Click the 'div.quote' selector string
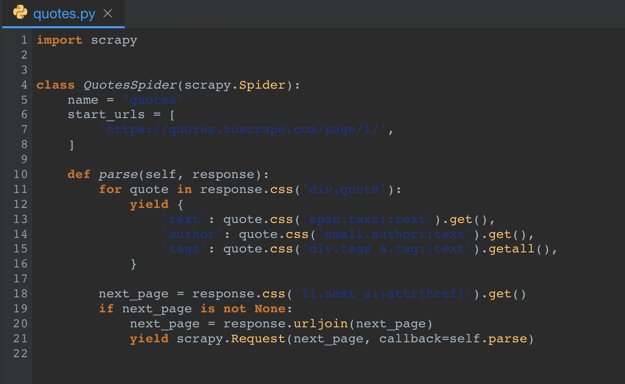The height and width of the screenshot is (384, 625). click(344, 189)
